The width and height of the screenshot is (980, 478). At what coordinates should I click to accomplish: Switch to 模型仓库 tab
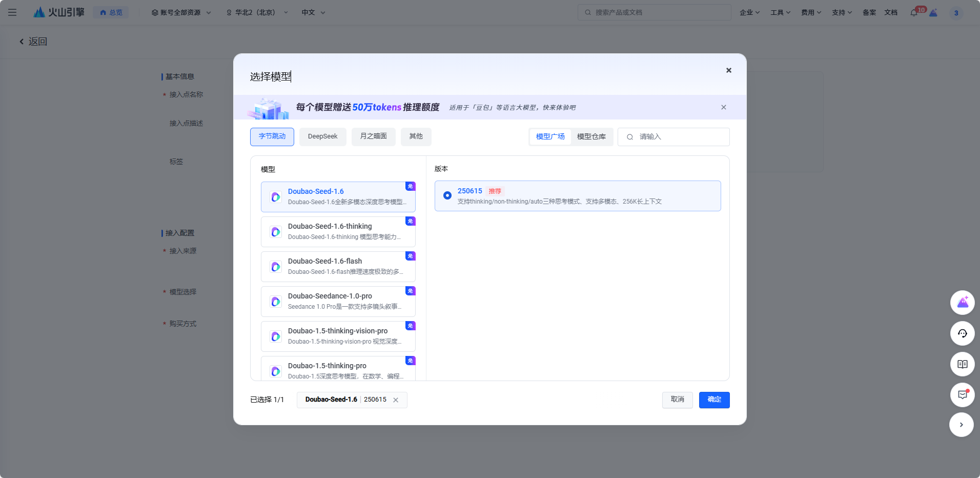[591, 137]
